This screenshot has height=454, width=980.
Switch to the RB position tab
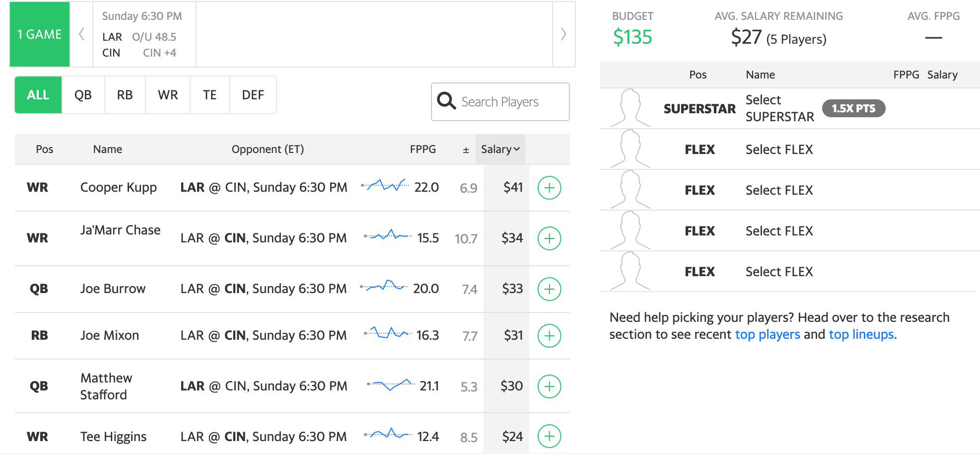coord(125,95)
